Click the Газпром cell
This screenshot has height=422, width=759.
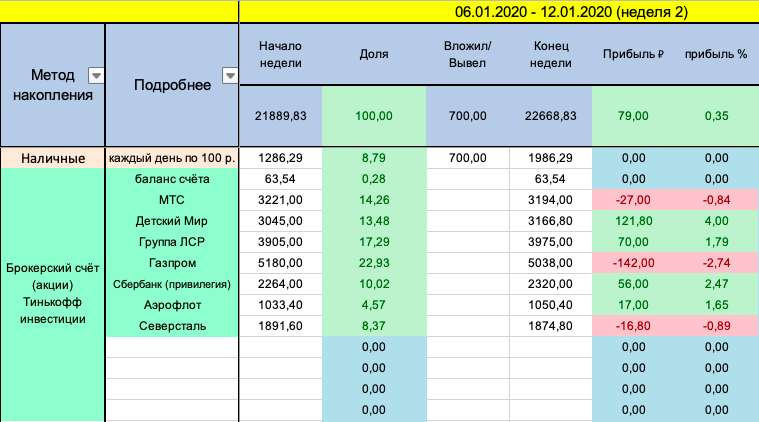coord(171,263)
